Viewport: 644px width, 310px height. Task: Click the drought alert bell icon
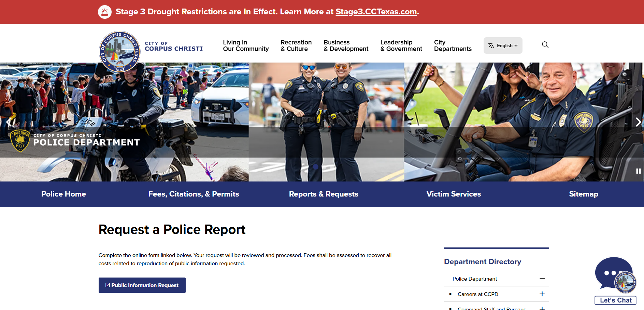105,12
